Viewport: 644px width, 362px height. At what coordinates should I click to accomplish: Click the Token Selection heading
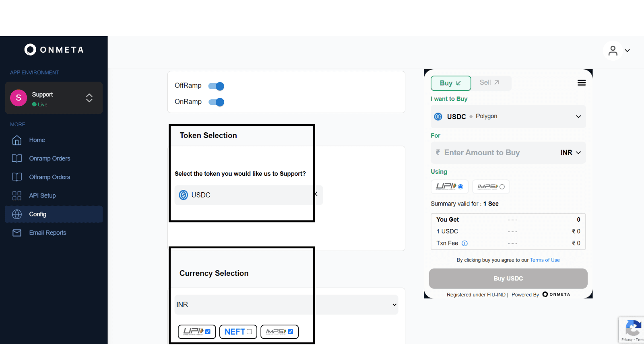(208, 136)
